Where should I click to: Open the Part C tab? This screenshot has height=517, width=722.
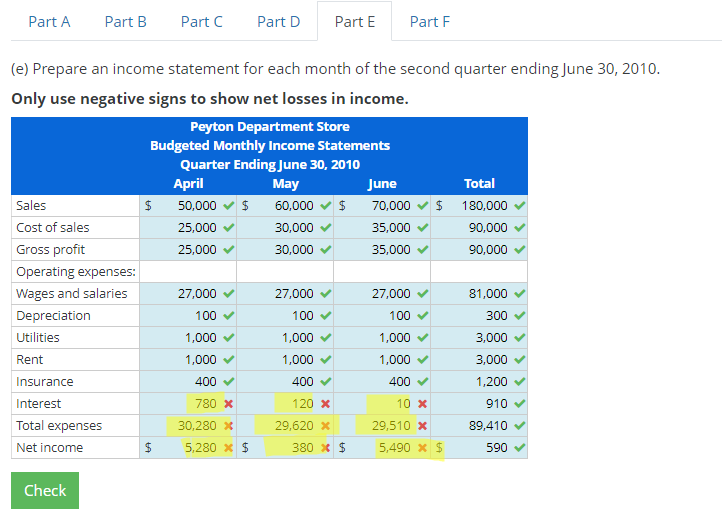201,22
